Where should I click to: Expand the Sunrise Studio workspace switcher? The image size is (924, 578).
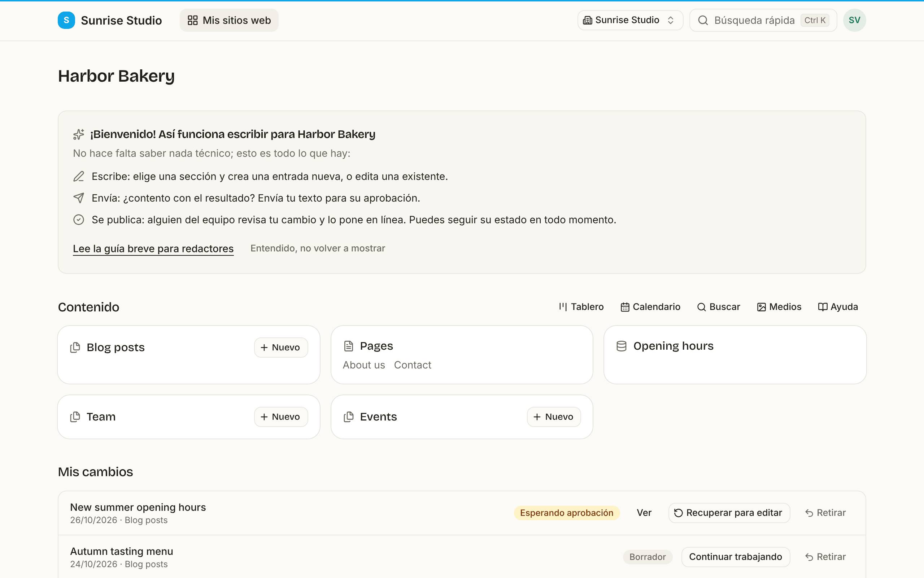630,20
